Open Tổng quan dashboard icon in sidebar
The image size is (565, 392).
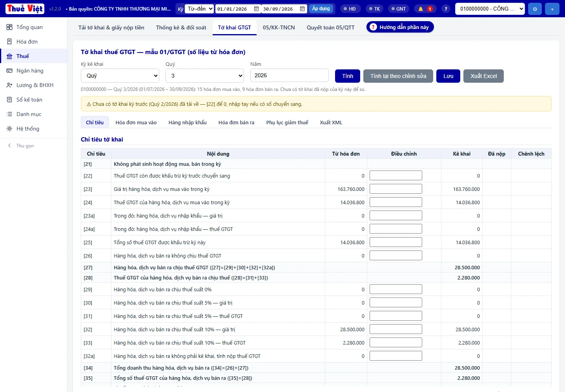[x=9, y=27]
